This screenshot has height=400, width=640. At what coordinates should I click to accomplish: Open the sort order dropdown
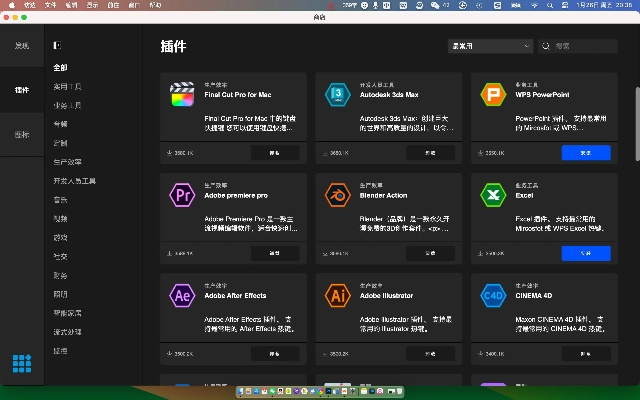pyautogui.click(x=489, y=46)
